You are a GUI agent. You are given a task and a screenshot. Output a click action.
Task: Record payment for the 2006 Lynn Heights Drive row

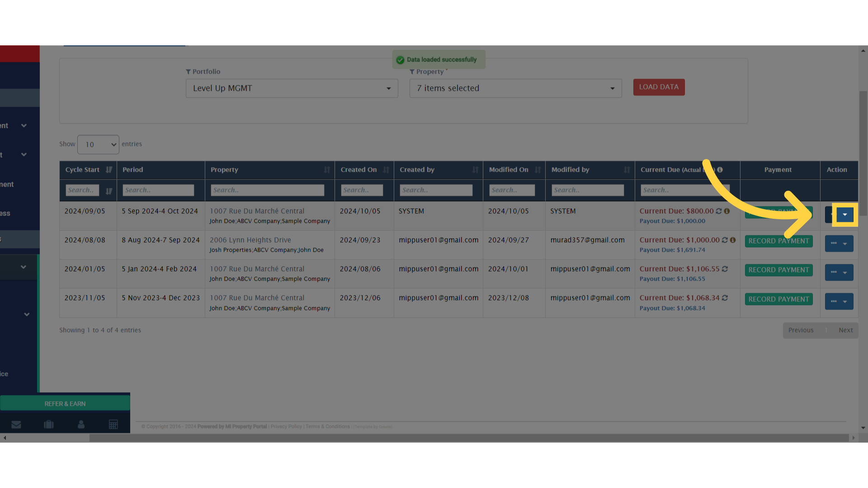coord(778,241)
